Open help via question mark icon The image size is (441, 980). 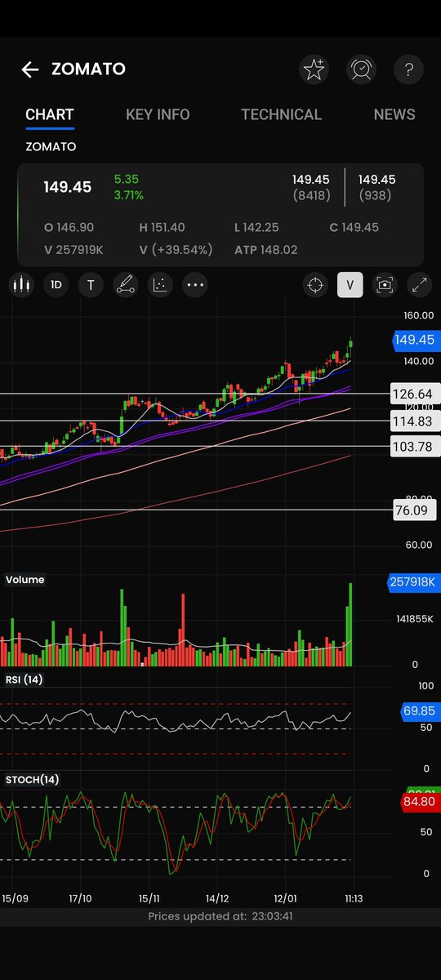(x=408, y=69)
